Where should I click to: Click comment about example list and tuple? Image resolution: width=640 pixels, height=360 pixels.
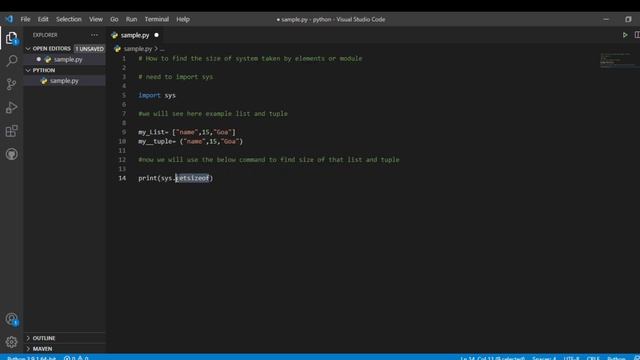pos(213,113)
